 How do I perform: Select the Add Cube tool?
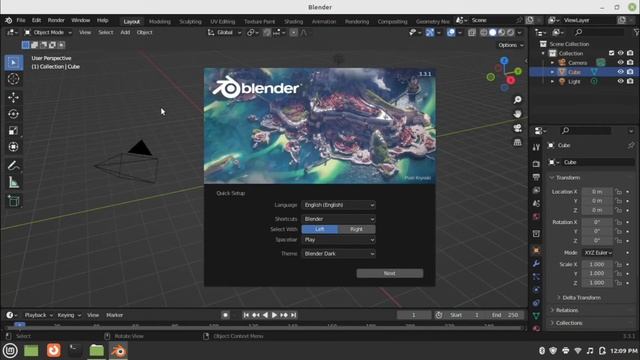coord(13,201)
